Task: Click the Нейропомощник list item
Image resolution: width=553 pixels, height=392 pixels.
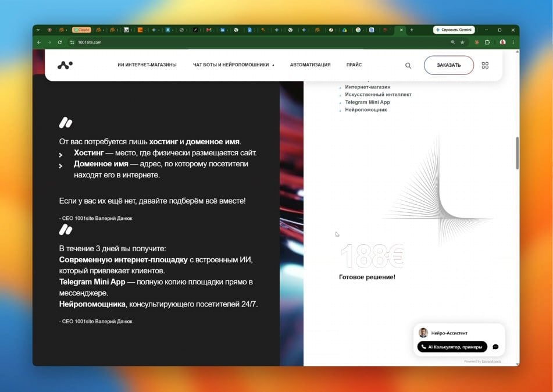Action: tap(366, 110)
